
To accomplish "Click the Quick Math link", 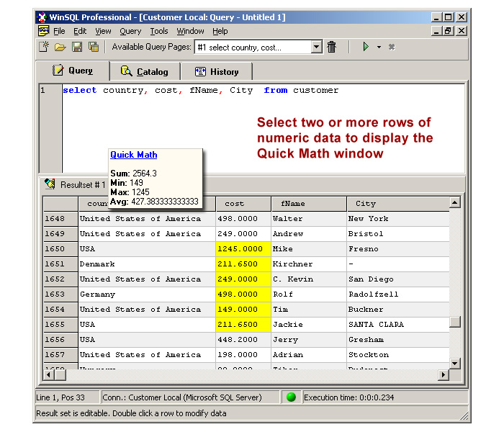I will (134, 155).
